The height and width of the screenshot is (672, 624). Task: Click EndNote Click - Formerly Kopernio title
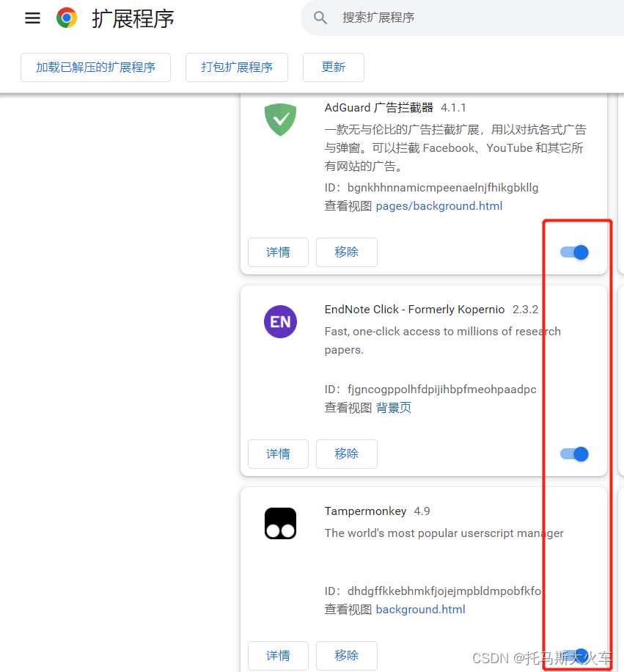click(414, 310)
